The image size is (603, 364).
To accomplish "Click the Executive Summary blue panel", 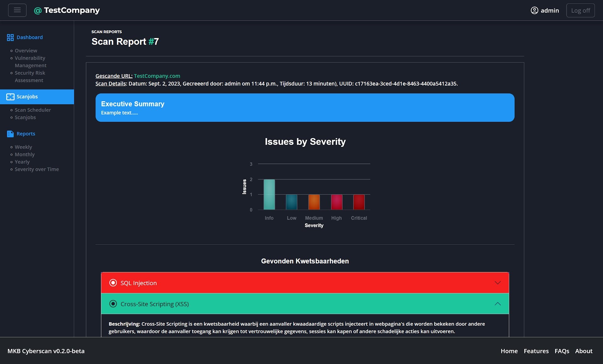I will click(305, 107).
